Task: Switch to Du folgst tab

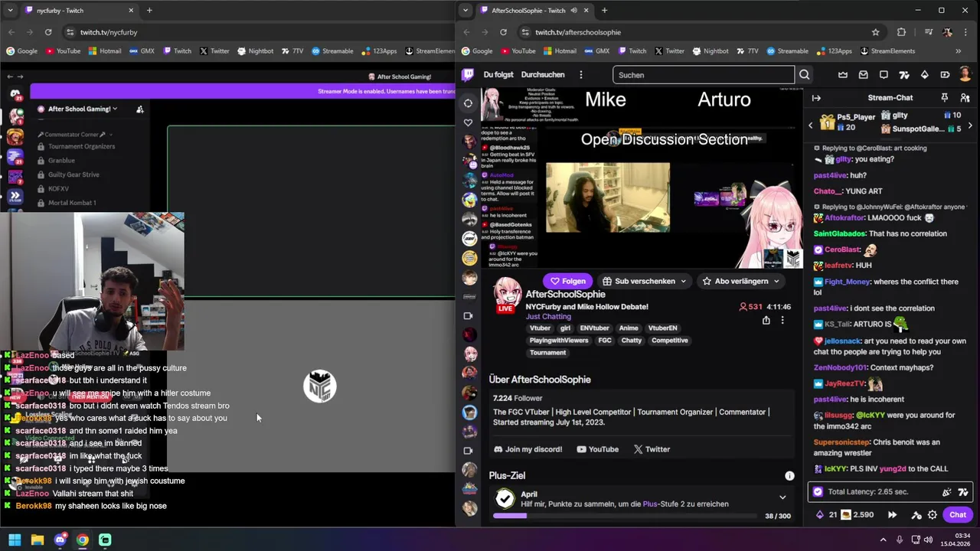Action: [498, 75]
